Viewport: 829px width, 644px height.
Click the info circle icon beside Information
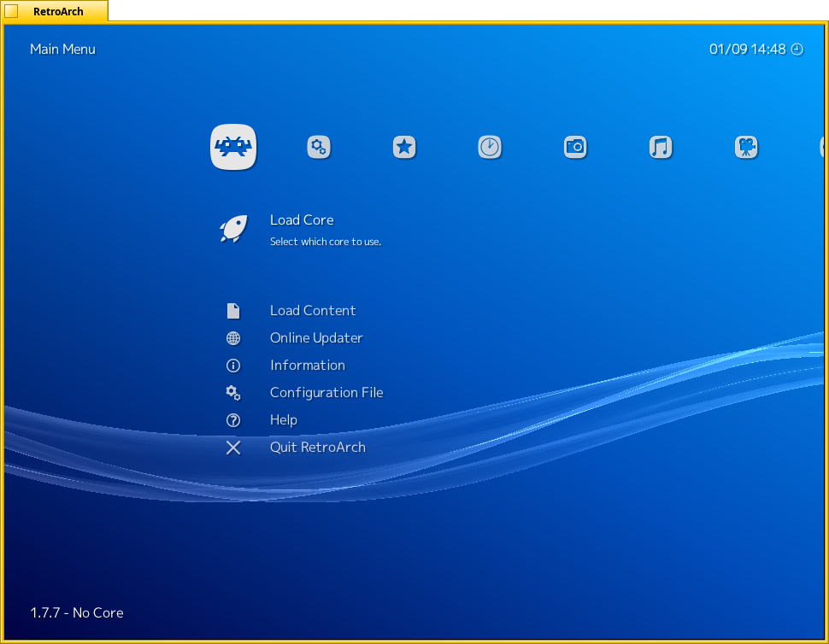233,366
